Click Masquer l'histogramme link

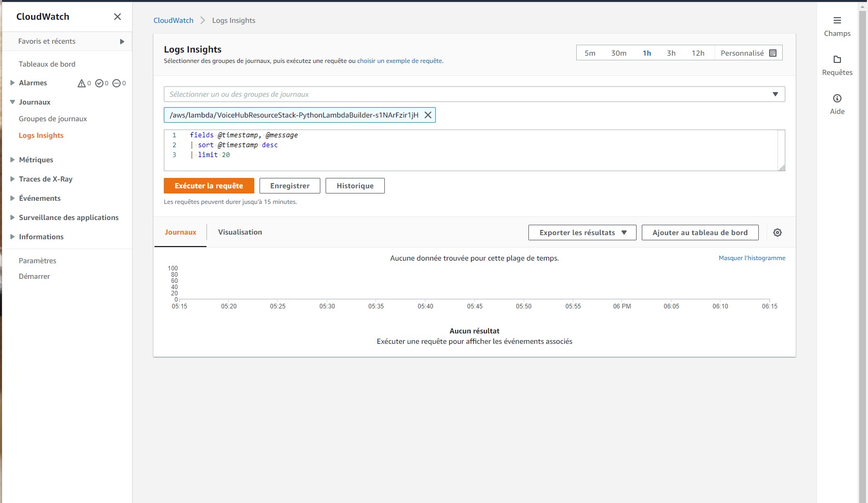pyautogui.click(x=752, y=258)
